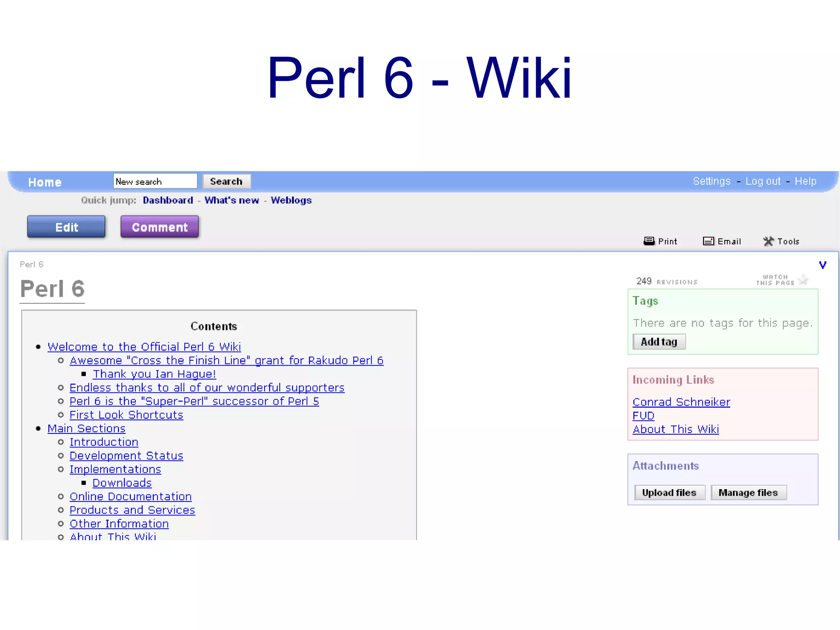Collapse the sidebar with the V arrow
Image resolution: width=840 pixels, height=630 pixels.
click(822, 265)
